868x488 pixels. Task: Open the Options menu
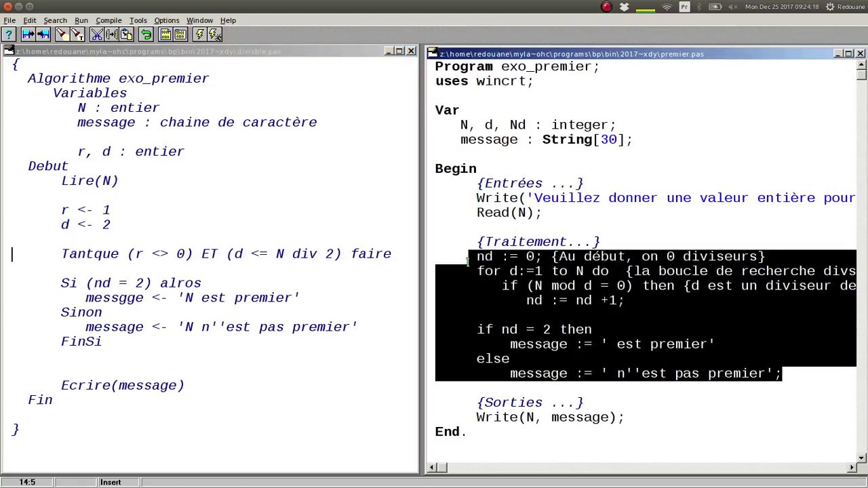click(x=167, y=20)
